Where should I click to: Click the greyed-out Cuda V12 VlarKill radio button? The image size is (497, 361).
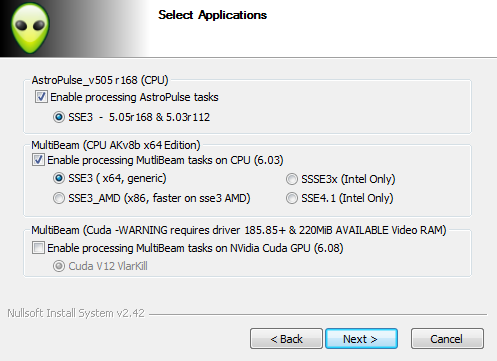(x=59, y=266)
